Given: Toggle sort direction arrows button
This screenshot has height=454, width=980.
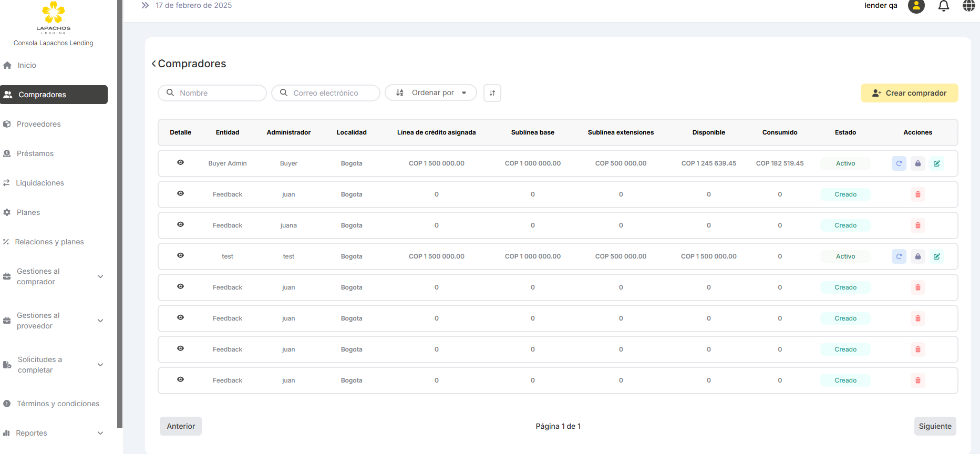Looking at the screenshot, I should point(492,93).
